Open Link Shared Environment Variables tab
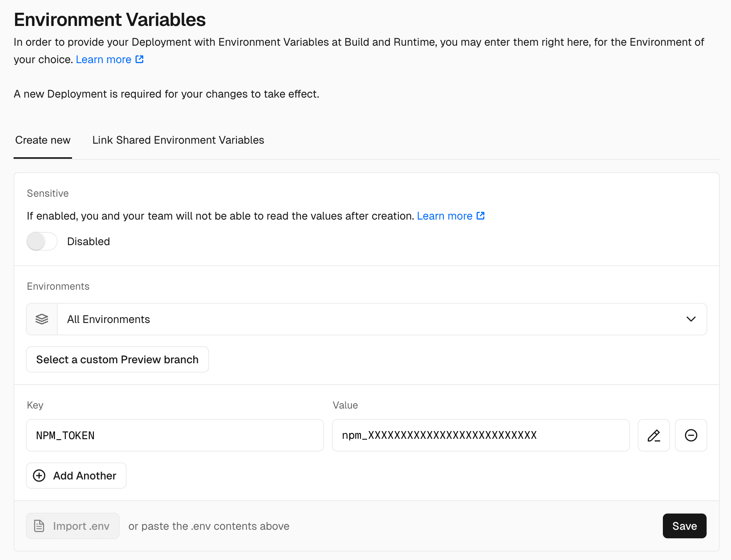Screen dimensions: 731x560 tap(178, 140)
